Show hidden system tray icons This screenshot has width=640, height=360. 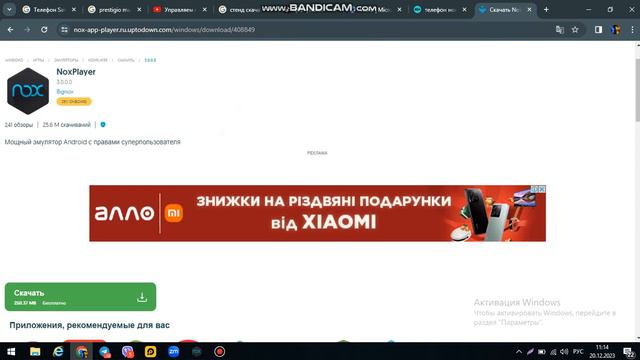pos(519,351)
